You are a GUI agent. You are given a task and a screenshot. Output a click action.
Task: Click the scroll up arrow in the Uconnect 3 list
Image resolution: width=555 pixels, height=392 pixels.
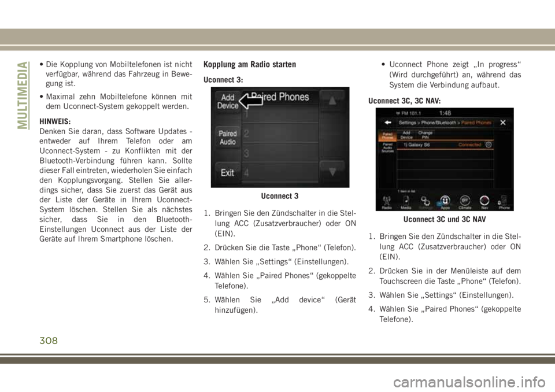click(332, 101)
